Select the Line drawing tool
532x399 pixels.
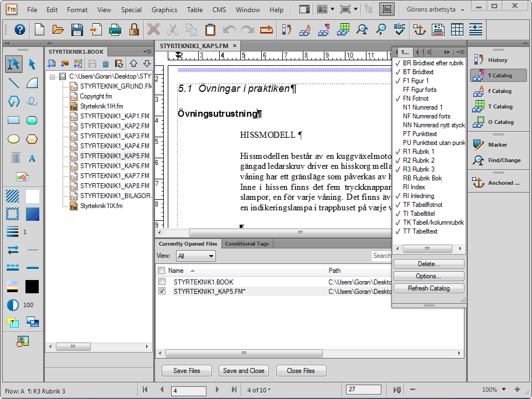(14, 83)
